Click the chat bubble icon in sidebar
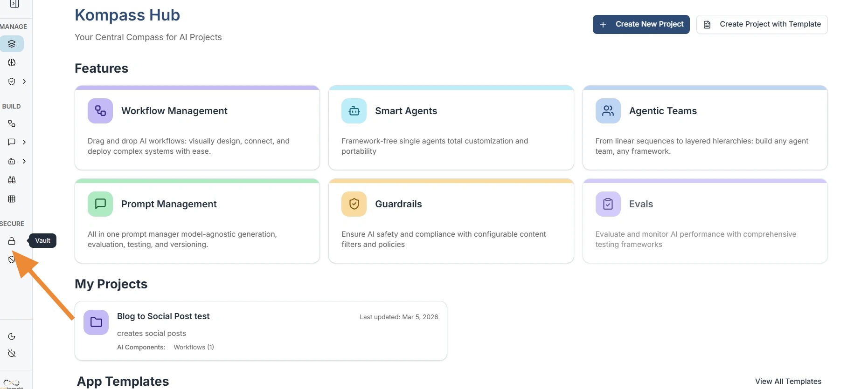 pos(12,142)
